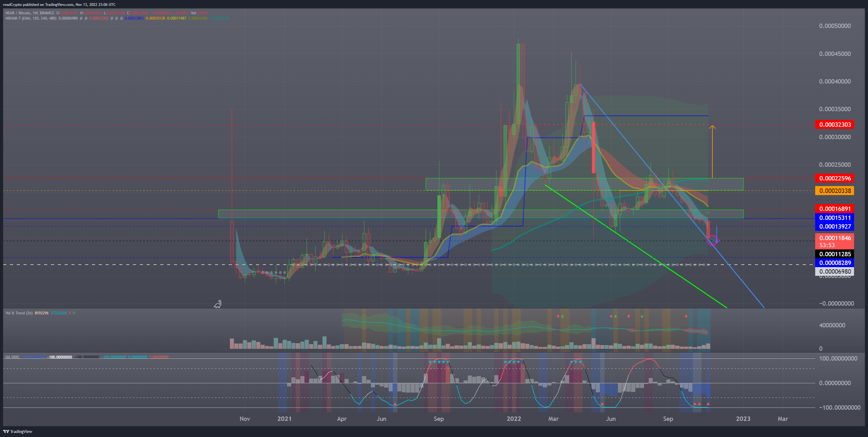
Task: Click 0.00035000 on the price axis
Action: pyautogui.click(x=835, y=109)
